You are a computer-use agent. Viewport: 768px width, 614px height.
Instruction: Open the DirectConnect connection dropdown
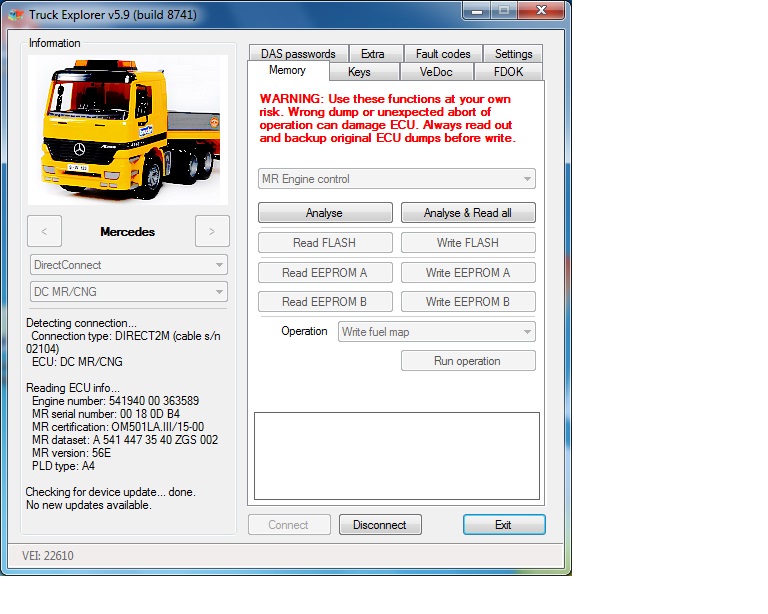point(129,265)
